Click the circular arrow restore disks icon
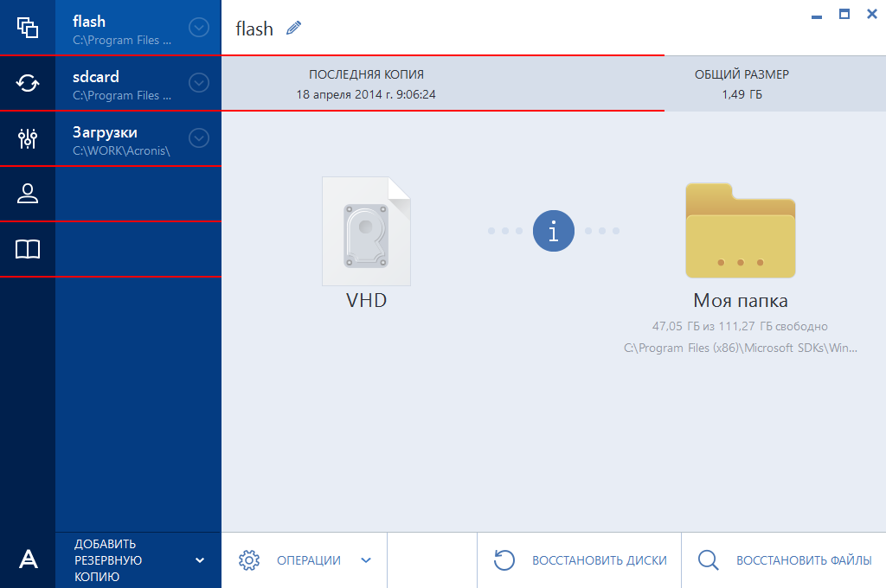886x588 pixels. (504, 560)
